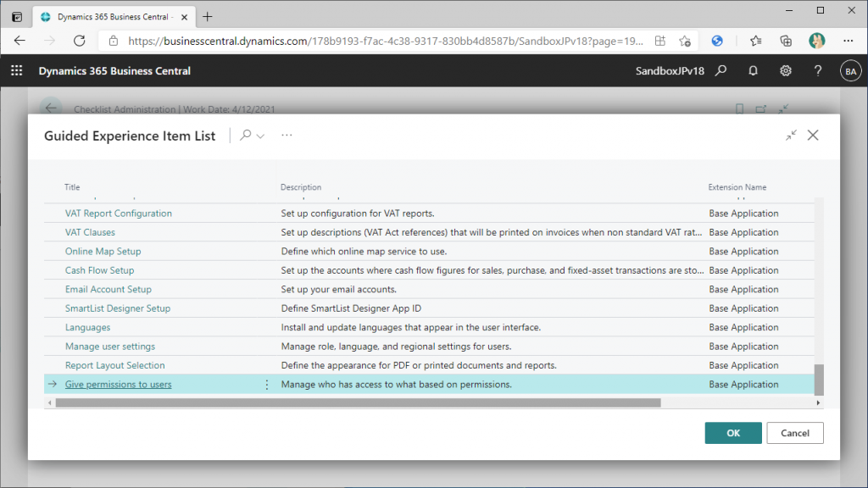Open the Online Map Setup link

pyautogui.click(x=103, y=251)
